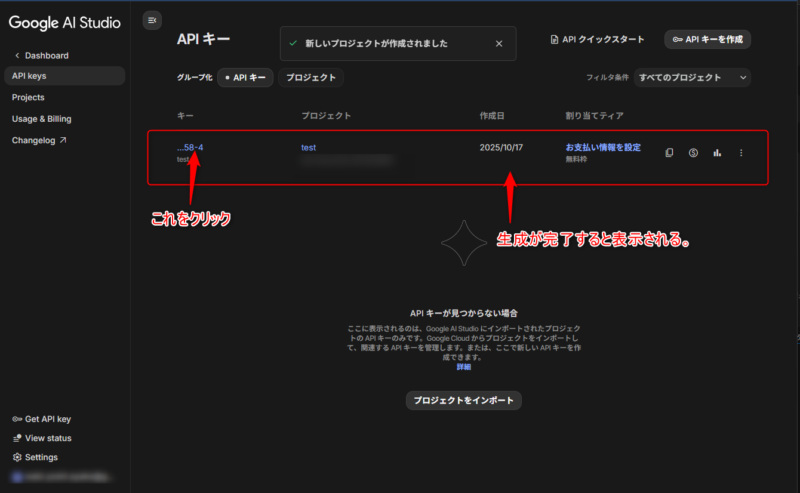Screen dimensions: 800x493
Task: Open usage bar chart icon for test key
Action: (717, 153)
